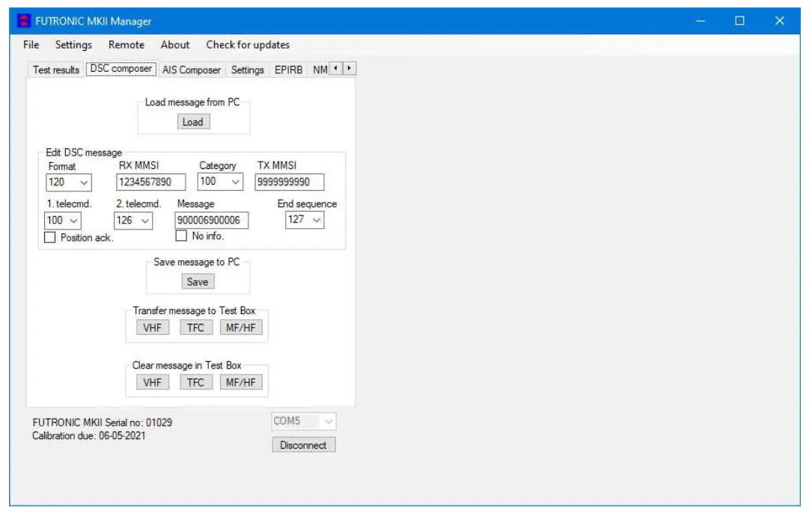This screenshot has height=513, width=812.
Task: Minimize the FUTRONIC MKII Manager window
Action: 700,21
